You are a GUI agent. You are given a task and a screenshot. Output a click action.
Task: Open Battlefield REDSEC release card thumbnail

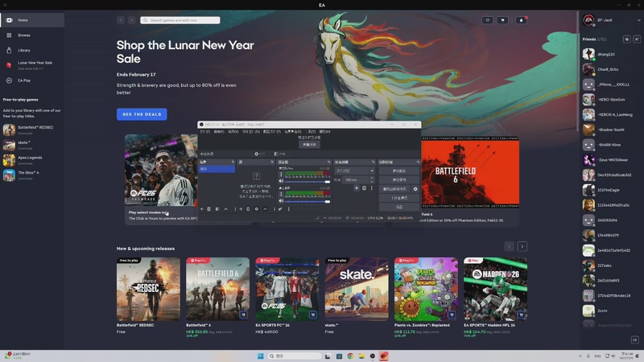tap(148, 289)
